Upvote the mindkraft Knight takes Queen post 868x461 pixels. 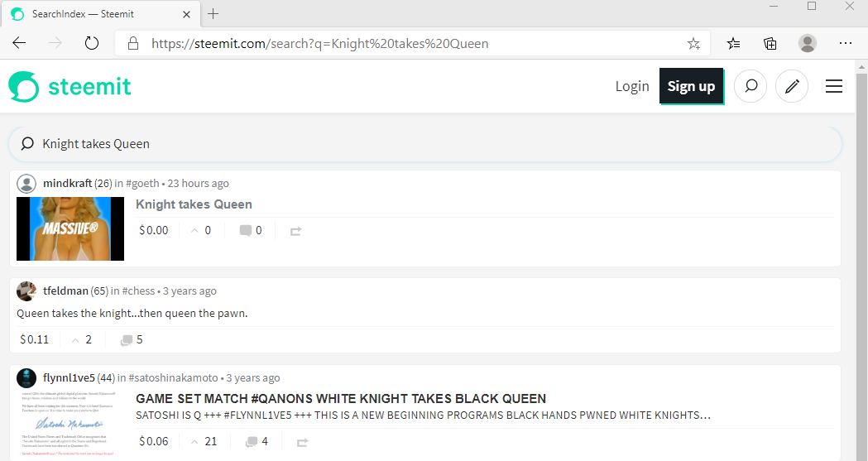[x=194, y=231]
